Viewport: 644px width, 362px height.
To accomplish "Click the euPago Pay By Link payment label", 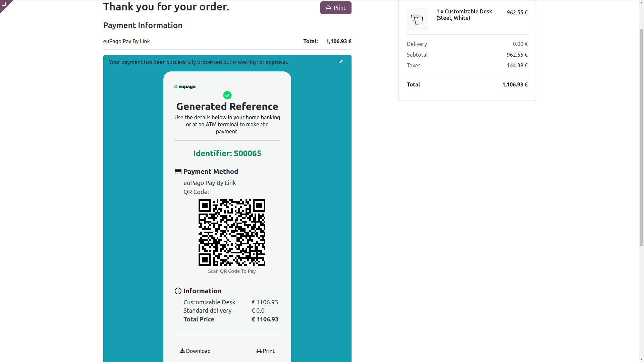I will point(126,41).
